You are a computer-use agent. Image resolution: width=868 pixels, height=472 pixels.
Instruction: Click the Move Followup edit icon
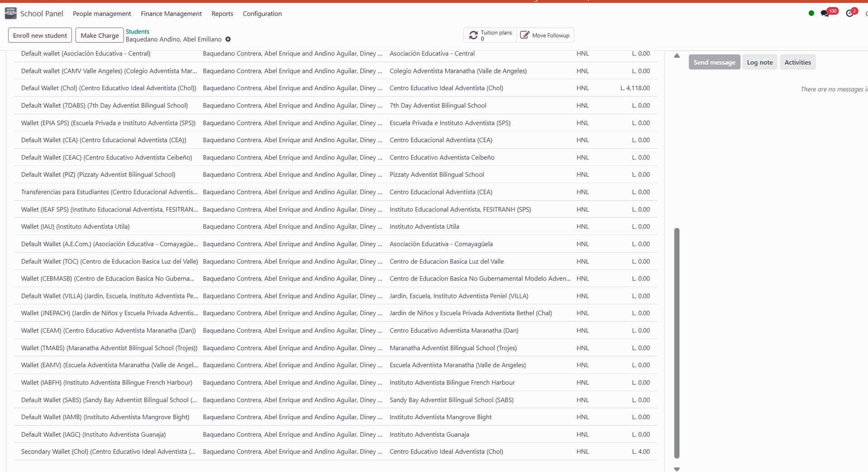point(524,35)
